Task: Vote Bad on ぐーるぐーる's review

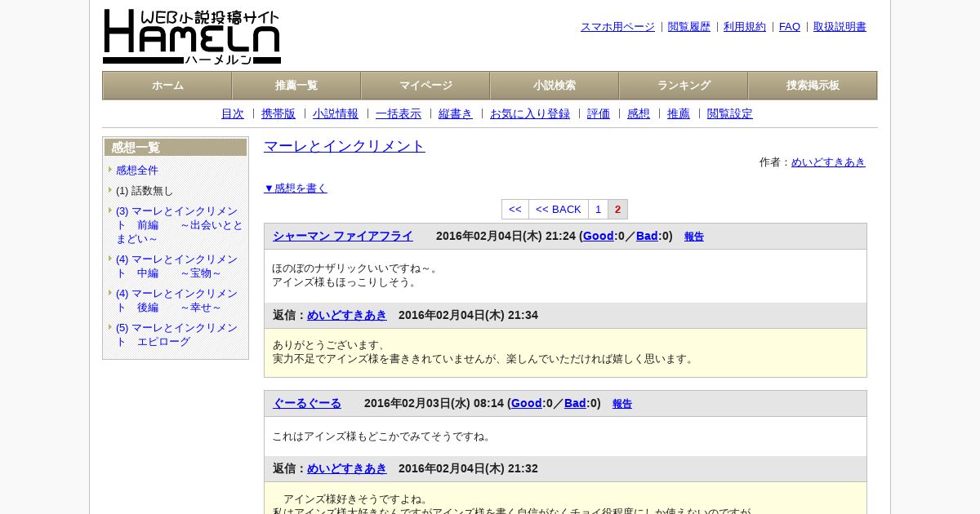Action: tap(575, 404)
